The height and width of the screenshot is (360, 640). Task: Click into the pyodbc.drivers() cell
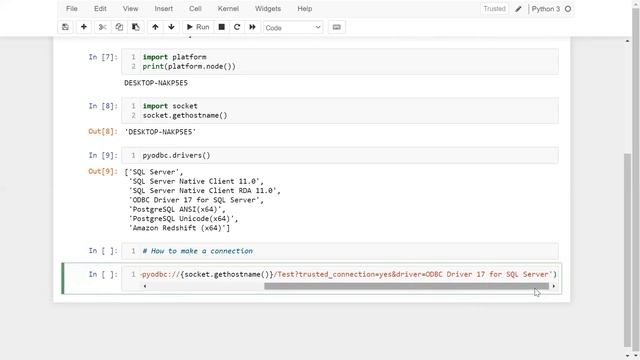point(340,156)
